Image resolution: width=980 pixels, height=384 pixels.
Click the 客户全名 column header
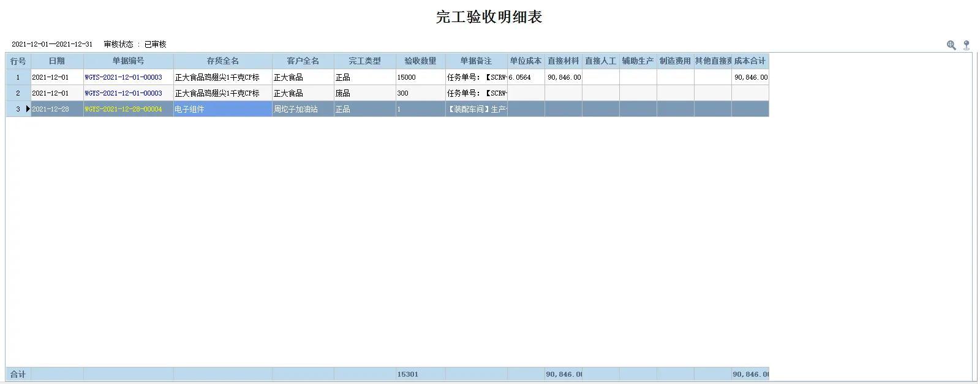tap(303, 61)
